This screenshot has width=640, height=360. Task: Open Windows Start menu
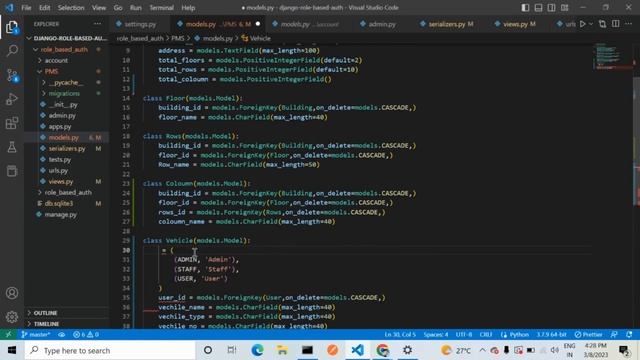click(x=12, y=350)
